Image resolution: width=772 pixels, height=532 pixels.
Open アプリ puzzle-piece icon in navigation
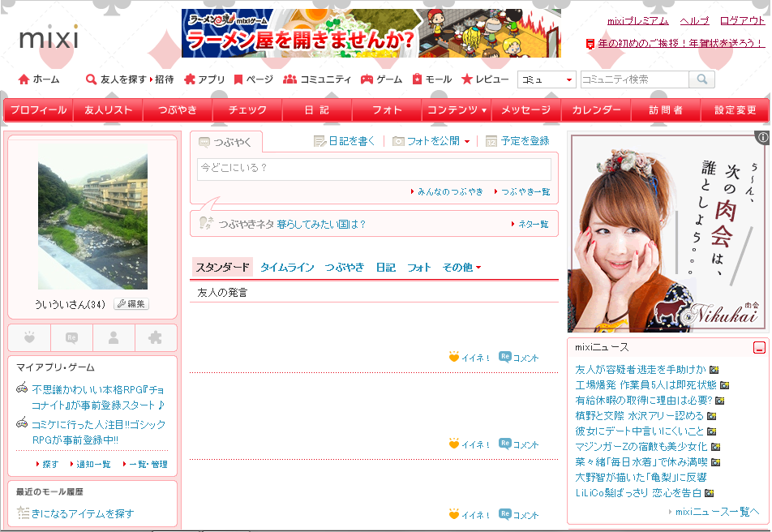point(190,79)
